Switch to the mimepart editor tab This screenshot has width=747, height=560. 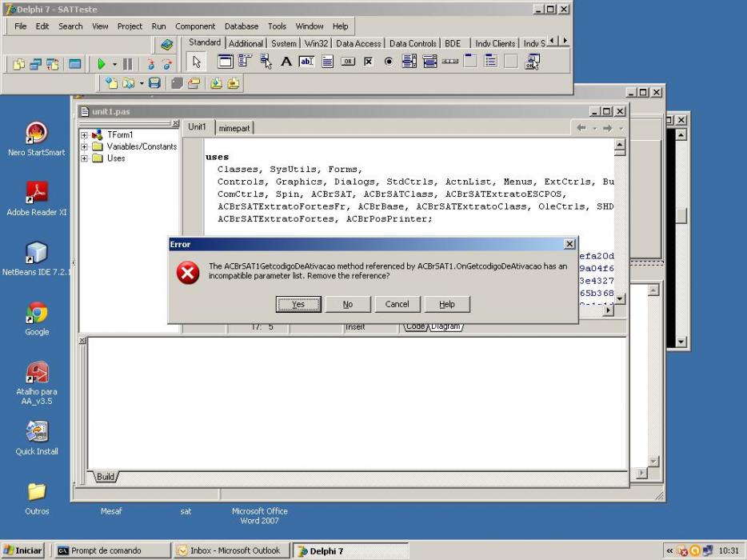click(234, 128)
